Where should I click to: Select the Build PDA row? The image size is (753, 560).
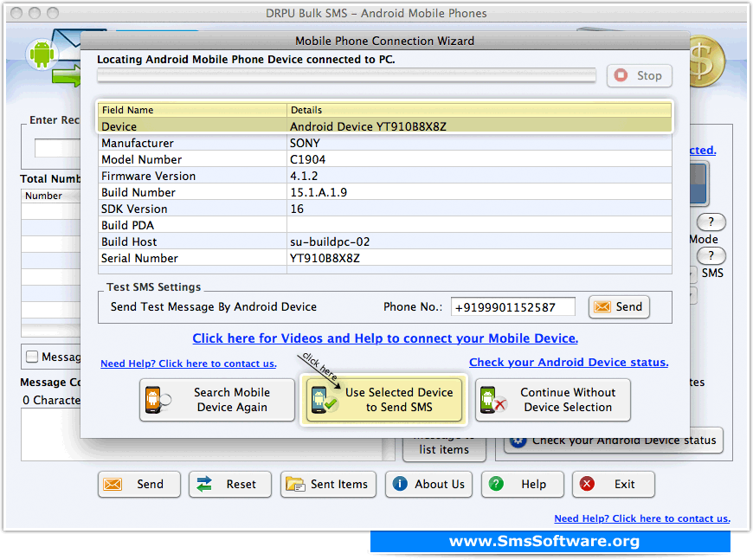(384, 225)
